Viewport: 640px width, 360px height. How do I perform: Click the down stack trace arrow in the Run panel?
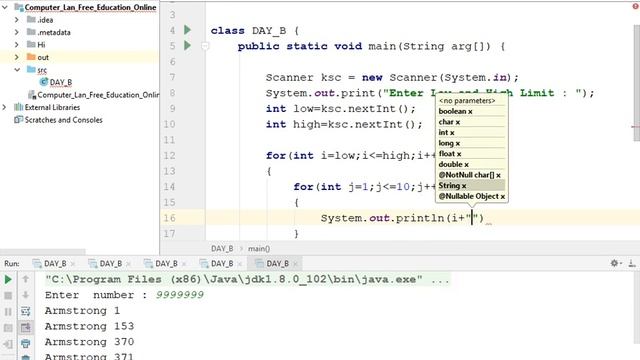click(x=26, y=295)
